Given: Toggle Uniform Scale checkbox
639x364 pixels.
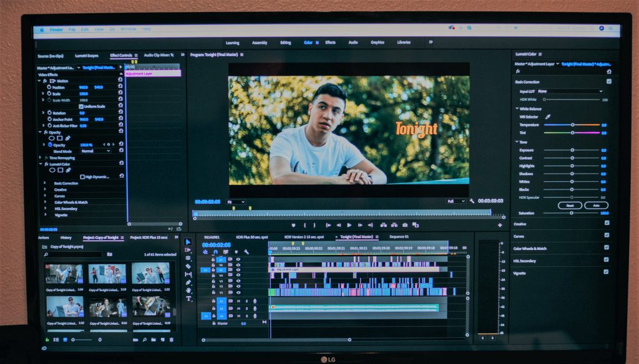Looking at the screenshot, I should pos(81,106).
